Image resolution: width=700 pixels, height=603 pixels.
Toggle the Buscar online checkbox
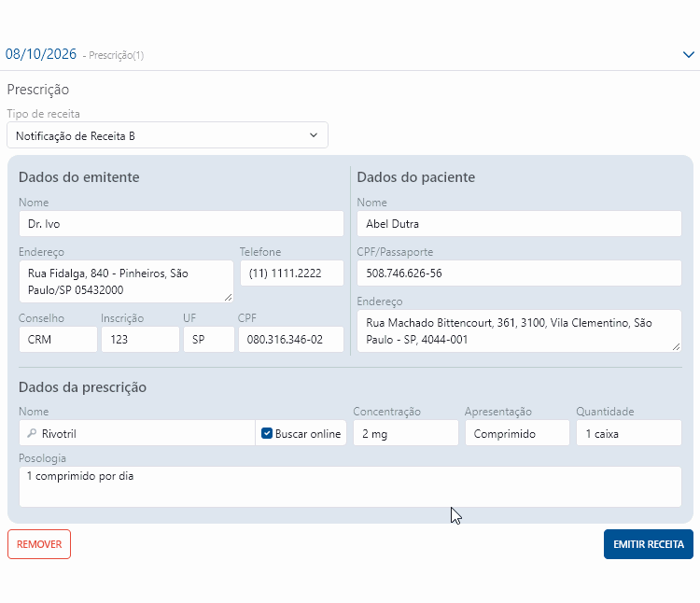(x=267, y=433)
